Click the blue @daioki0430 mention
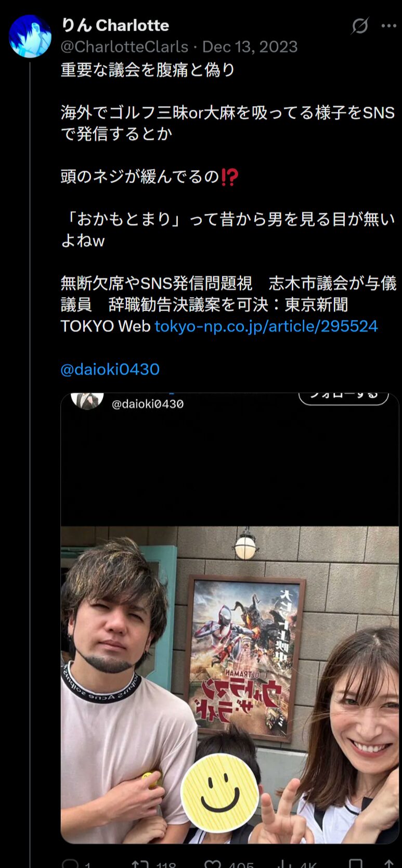The height and width of the screenshot is (868, 402). [110, 369]
